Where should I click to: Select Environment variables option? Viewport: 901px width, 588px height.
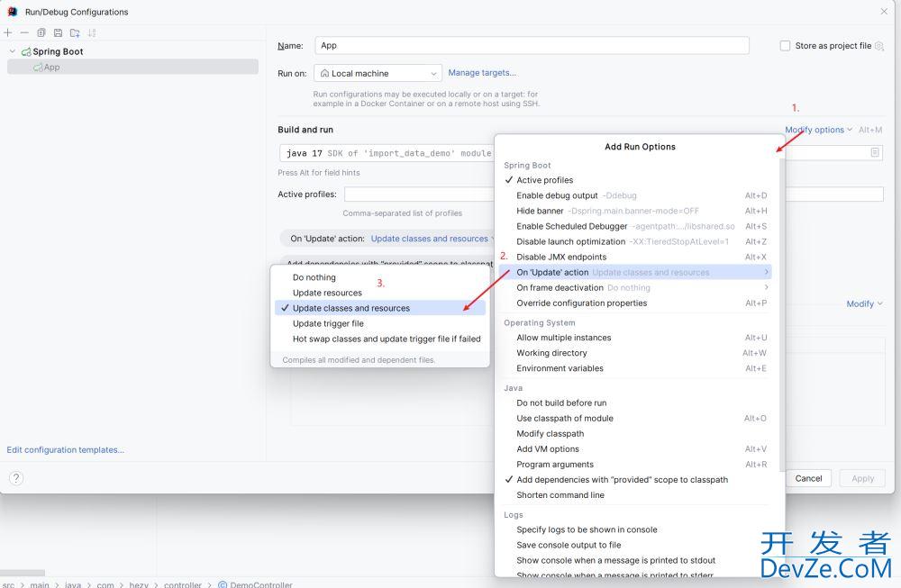635,368
